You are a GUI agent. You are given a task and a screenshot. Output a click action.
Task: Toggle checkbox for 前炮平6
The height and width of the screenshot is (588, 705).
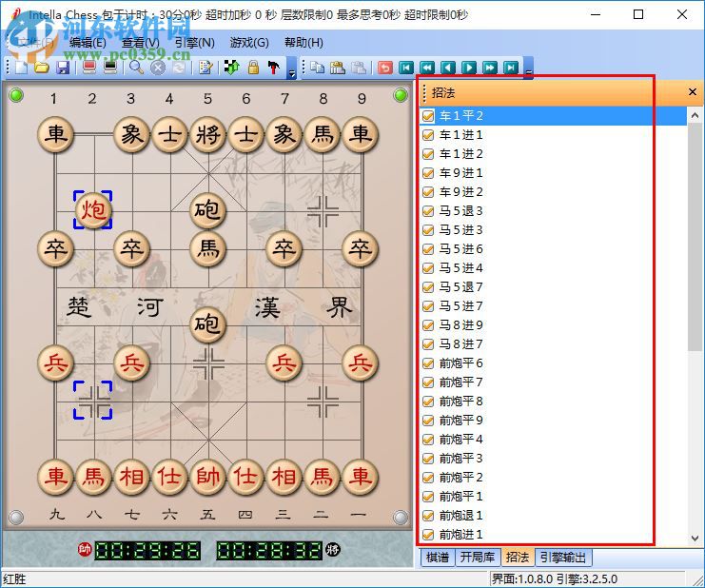[x=428, y=363]
